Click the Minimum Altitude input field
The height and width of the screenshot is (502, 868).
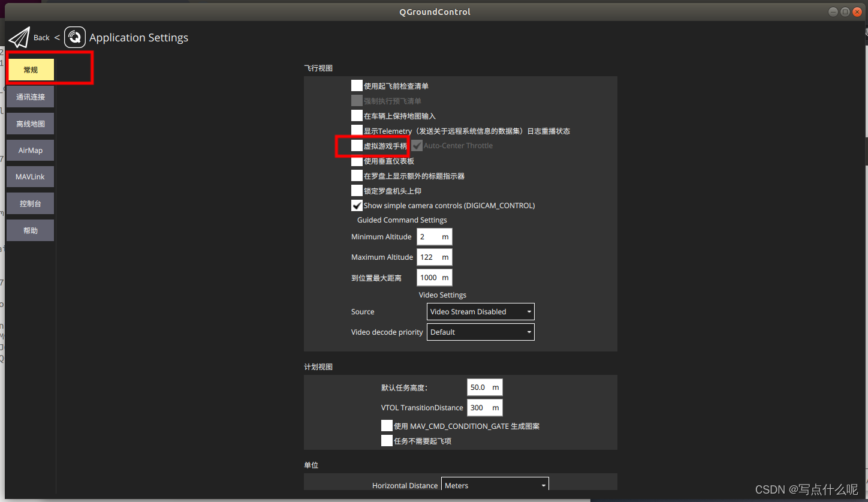[x=434, y=237]
